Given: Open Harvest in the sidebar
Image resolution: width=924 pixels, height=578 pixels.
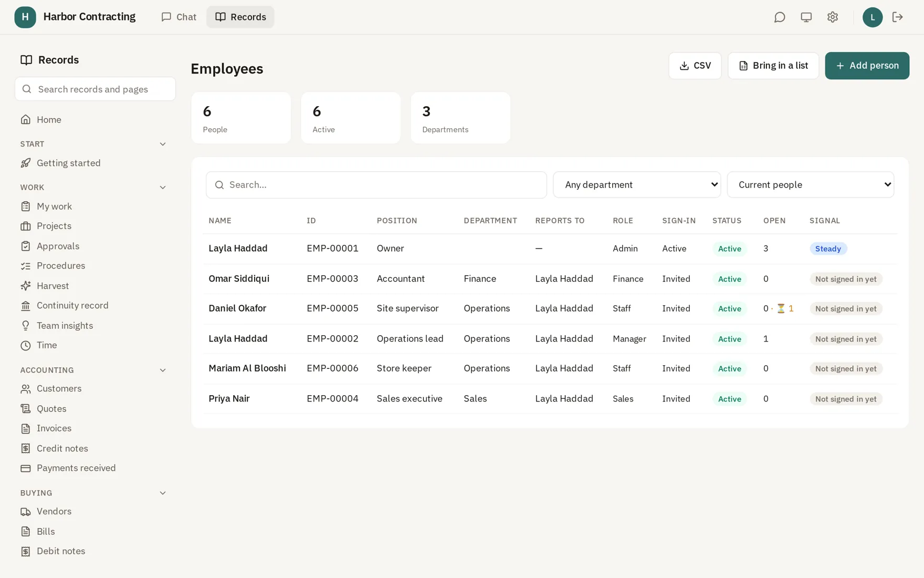Looking at the screenshot, I should tap(94, 286).
